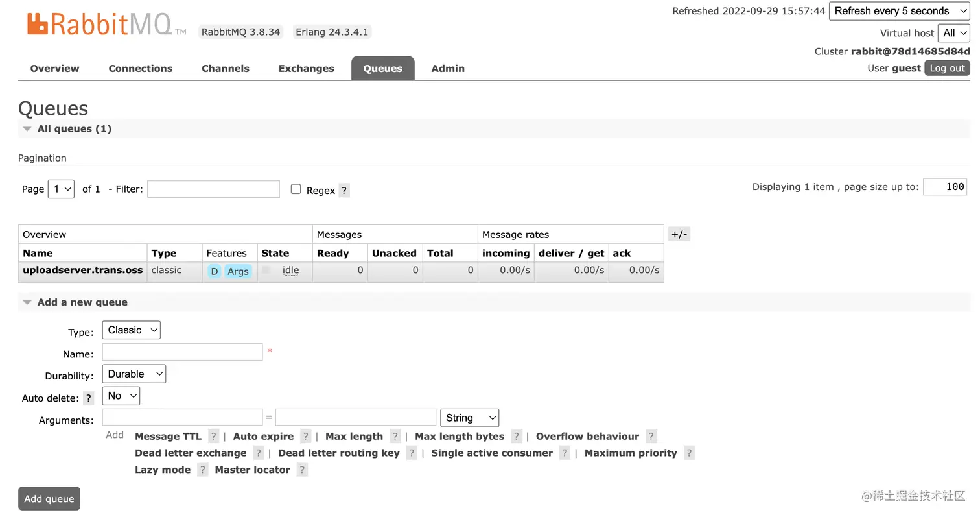Screen dimensions: 980x517
Task: Click the Name column header
Action: [x=38, y=254]
